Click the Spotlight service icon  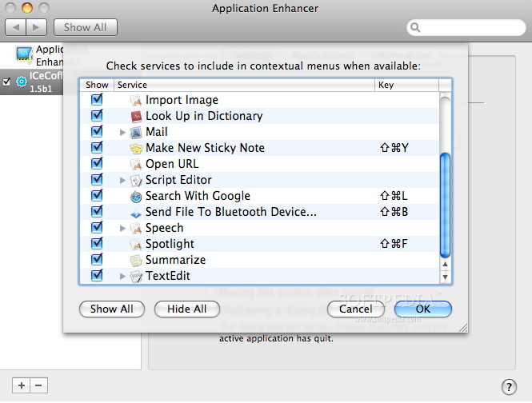click(x=136, y=244)
